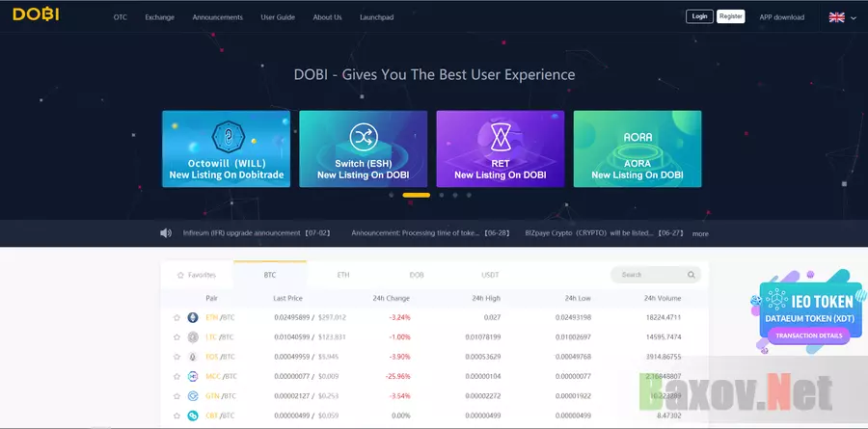868x429 pixels.
Task: Open BIZpaye Crypto listing announcement
Action: pos(605,233)
